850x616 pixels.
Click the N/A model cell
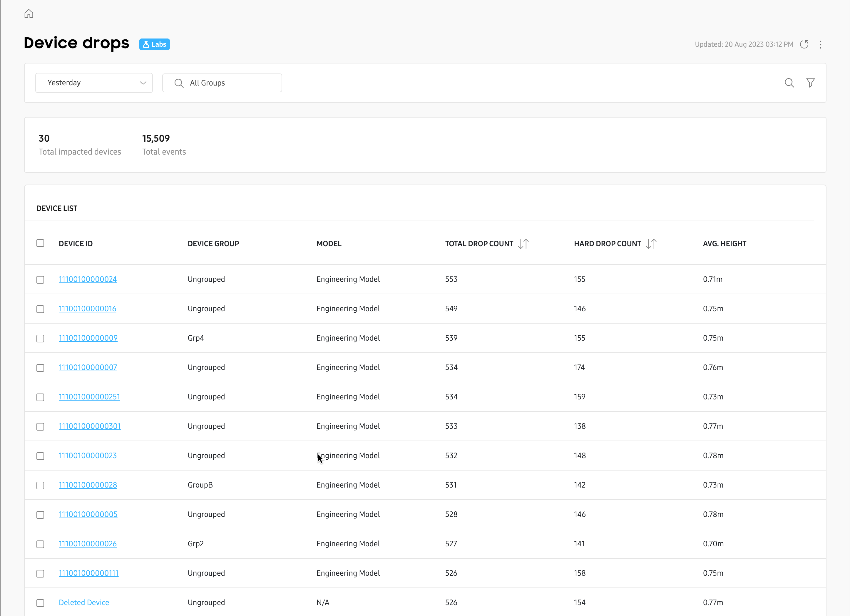323,602
